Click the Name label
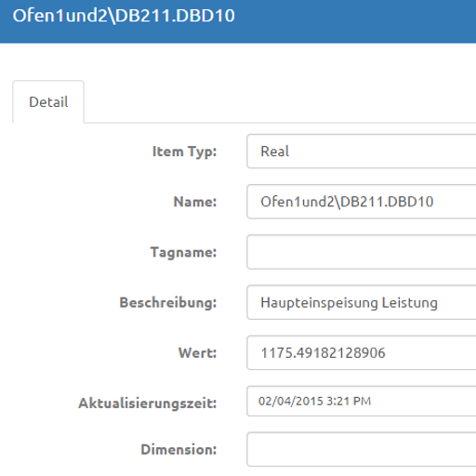This screenshot has width=476, height=476. click(195, 202)
